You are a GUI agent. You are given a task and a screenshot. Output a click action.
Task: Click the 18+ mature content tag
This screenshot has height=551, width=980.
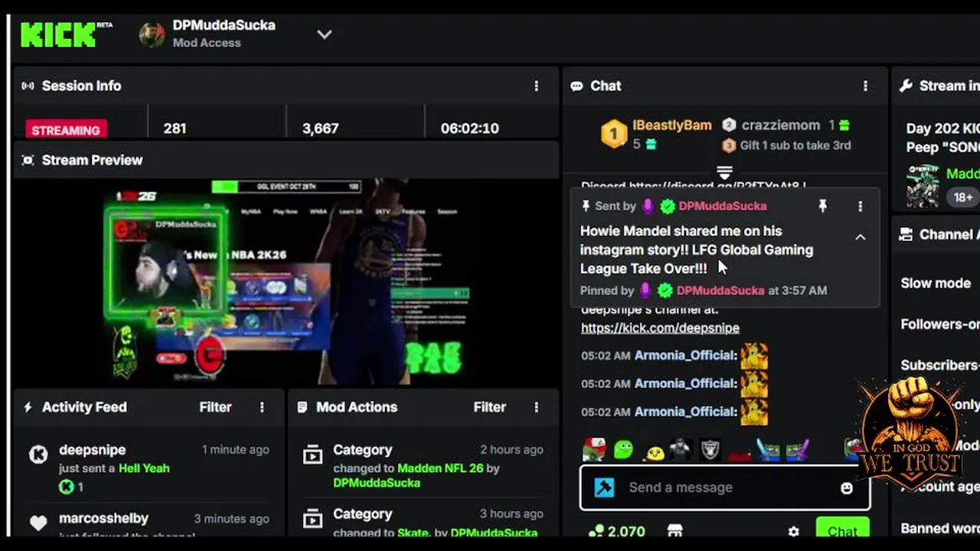point(962,197)
